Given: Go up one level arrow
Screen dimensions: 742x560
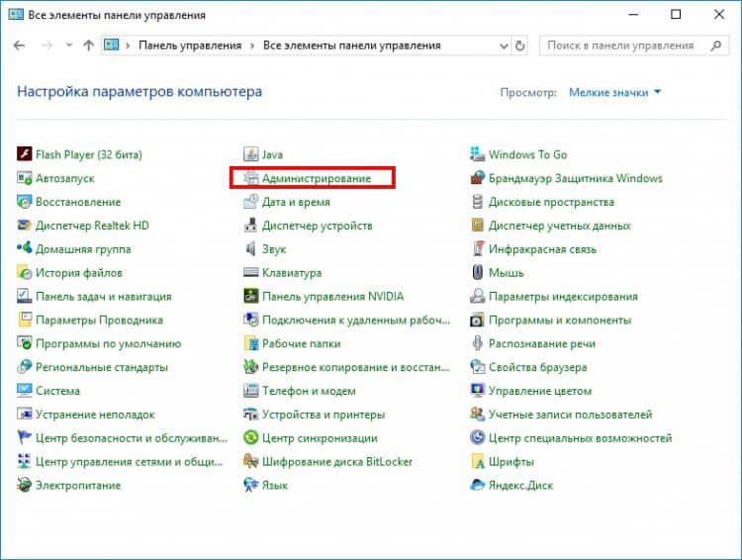Looking at the screenshot, I should coord(88,46).
